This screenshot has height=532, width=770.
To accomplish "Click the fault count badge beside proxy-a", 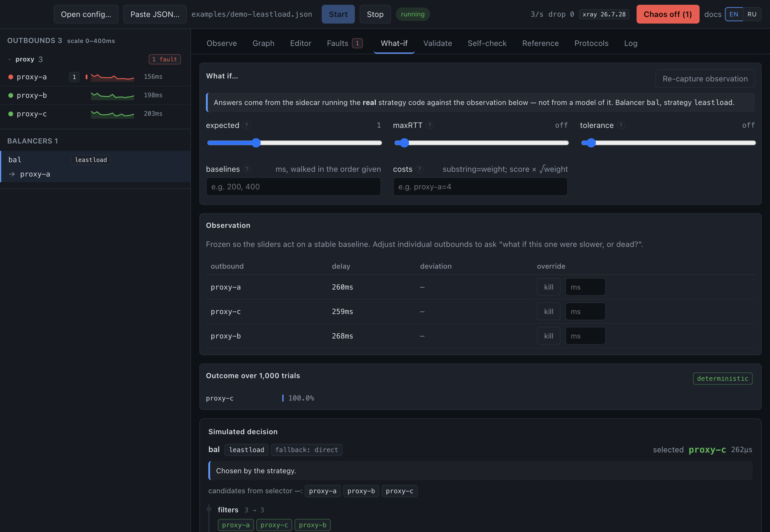I will (x=74, y=77).
